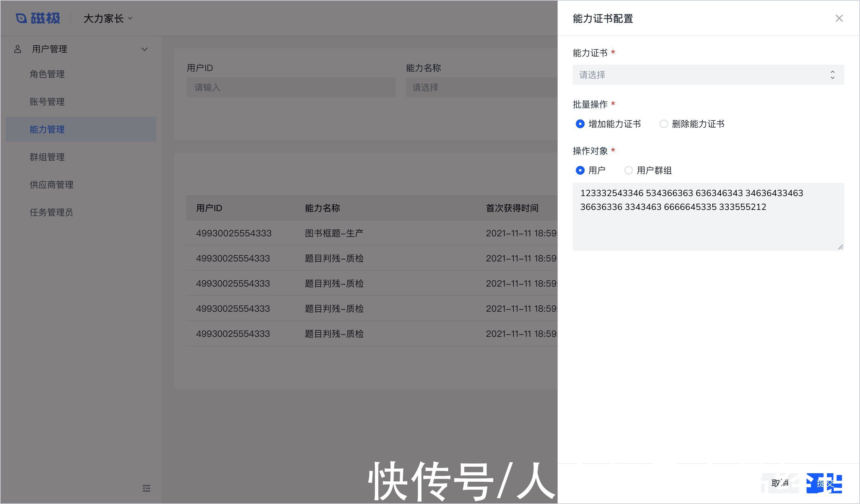Viewport: 860px width, 504px height.
Task: Click the 用户ID search input field
Action: (x=291, y=87)
